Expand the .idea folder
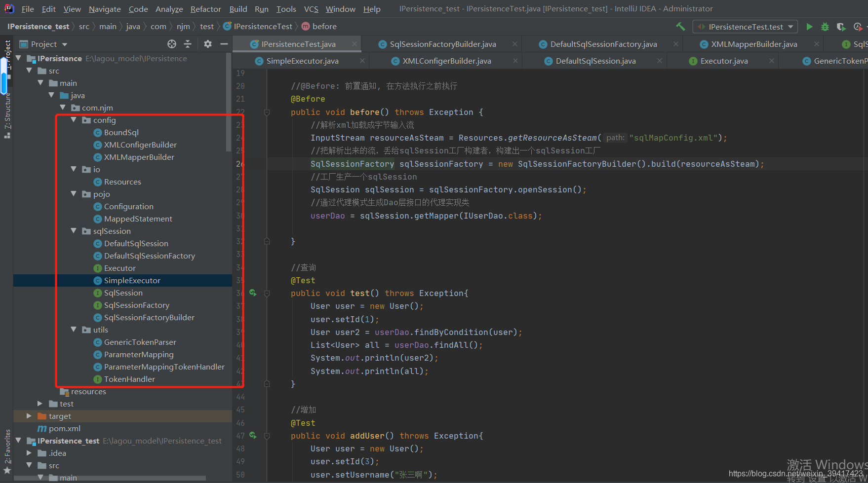This screenshot has width=868, height=483. (x=29, y=453)
